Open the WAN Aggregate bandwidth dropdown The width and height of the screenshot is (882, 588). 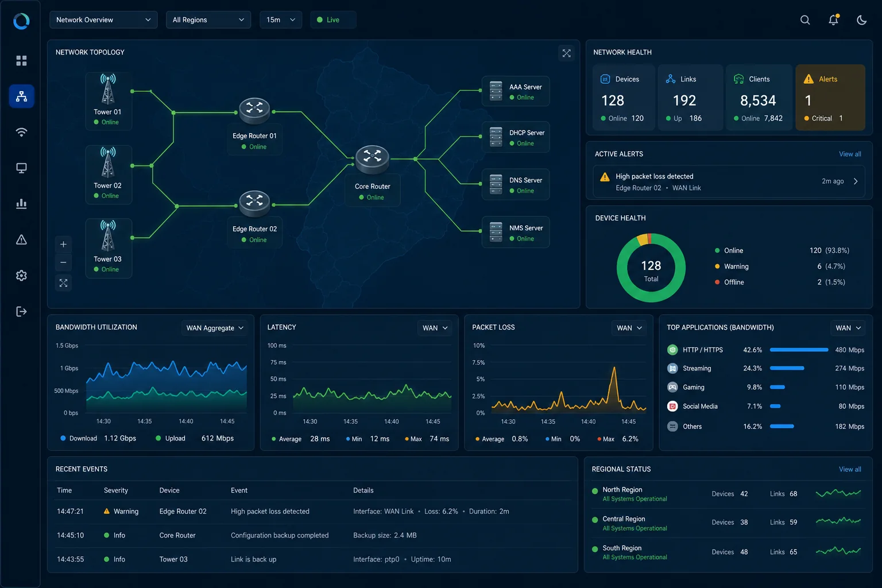point(215,328)
